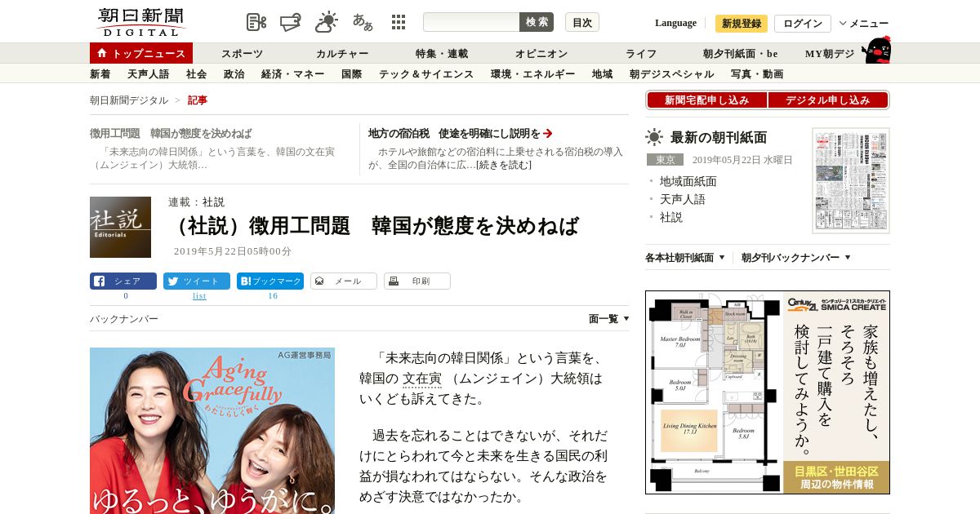980x514 pixels.
Task: Click the home icon in トップニュース tab
Action: 102,53
